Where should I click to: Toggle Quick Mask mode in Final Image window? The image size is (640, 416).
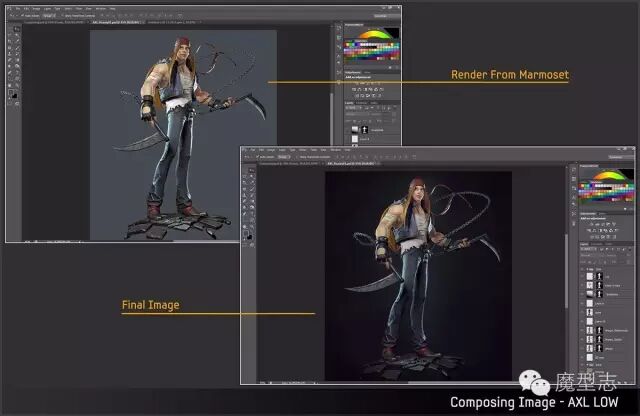point(245,245)
